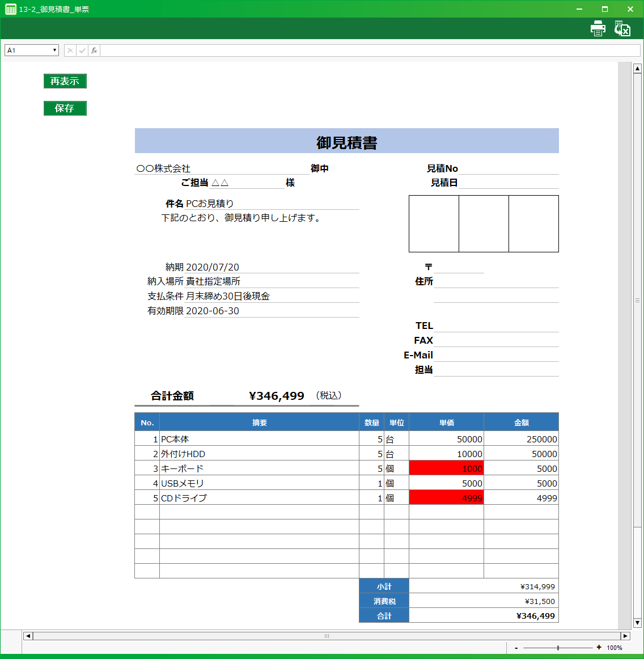Click the horizontal scrollbar left arrow
The width and height of the screenshot is (644, 659).
coord(28,636)
